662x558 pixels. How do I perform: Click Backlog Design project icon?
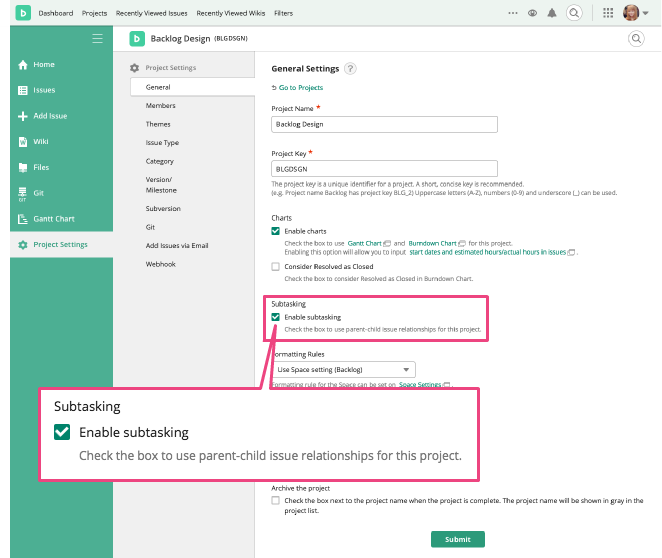[137, 39]
